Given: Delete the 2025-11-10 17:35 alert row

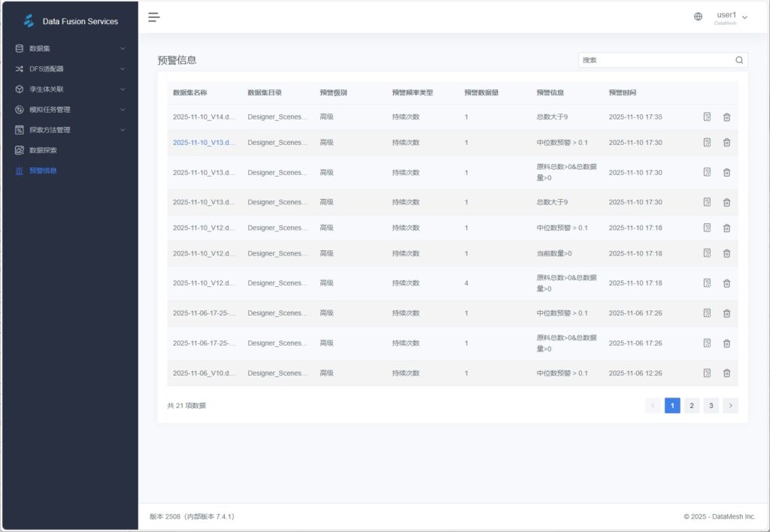Looking at the screenshot, I should [x=726, y=117].
